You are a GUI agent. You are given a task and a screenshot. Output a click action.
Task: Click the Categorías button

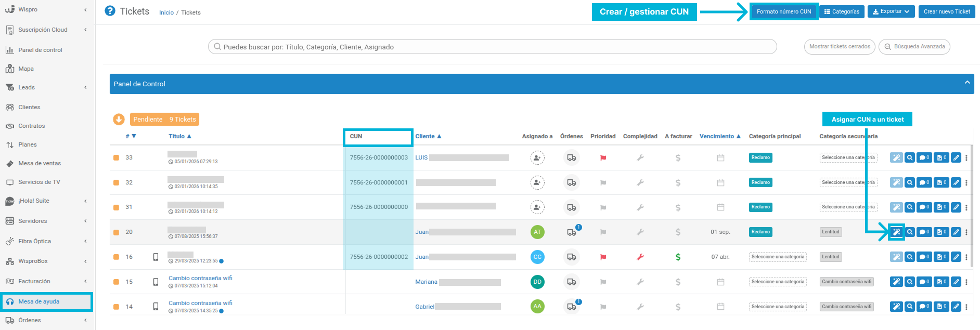(842, 11)
